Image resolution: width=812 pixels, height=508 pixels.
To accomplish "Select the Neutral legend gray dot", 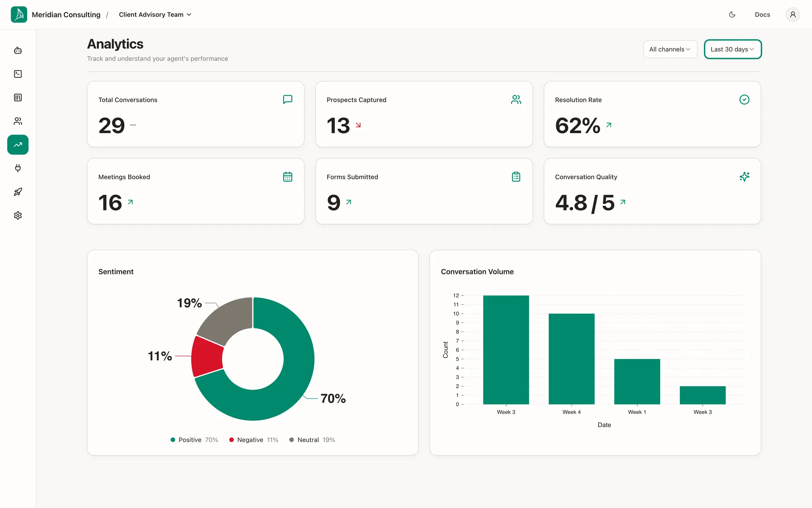I will 292,440.
